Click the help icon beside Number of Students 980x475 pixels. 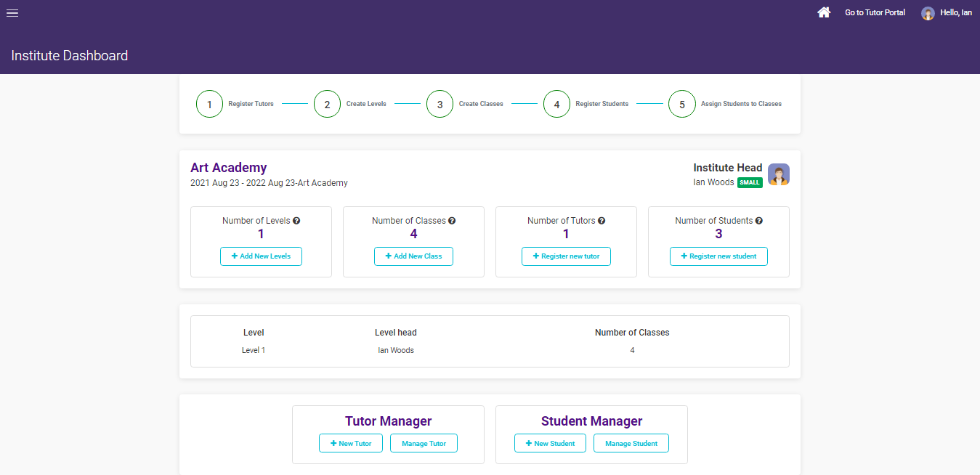(759, 220)
